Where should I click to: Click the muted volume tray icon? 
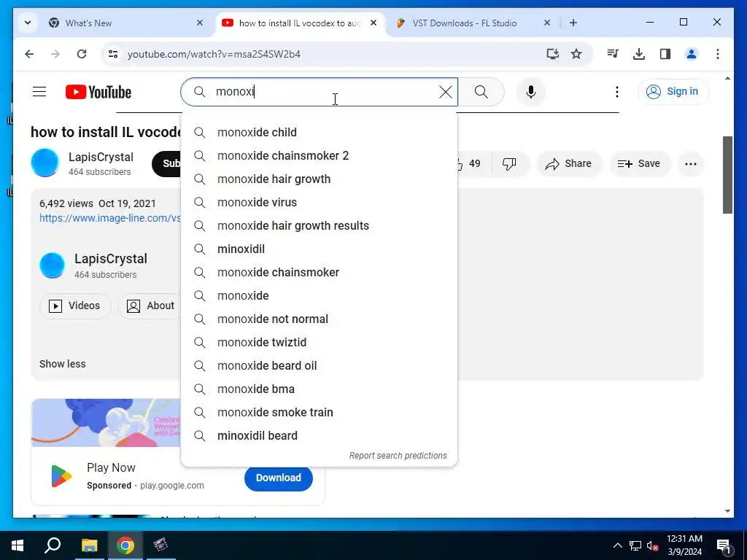pos(653,545)
